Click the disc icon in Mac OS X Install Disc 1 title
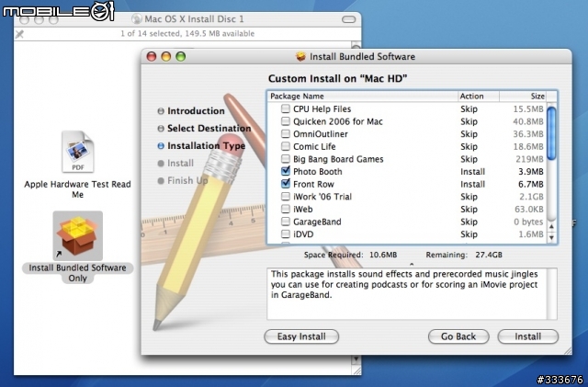Viewport: 588px width, 387px height. (x=137, y=18)
